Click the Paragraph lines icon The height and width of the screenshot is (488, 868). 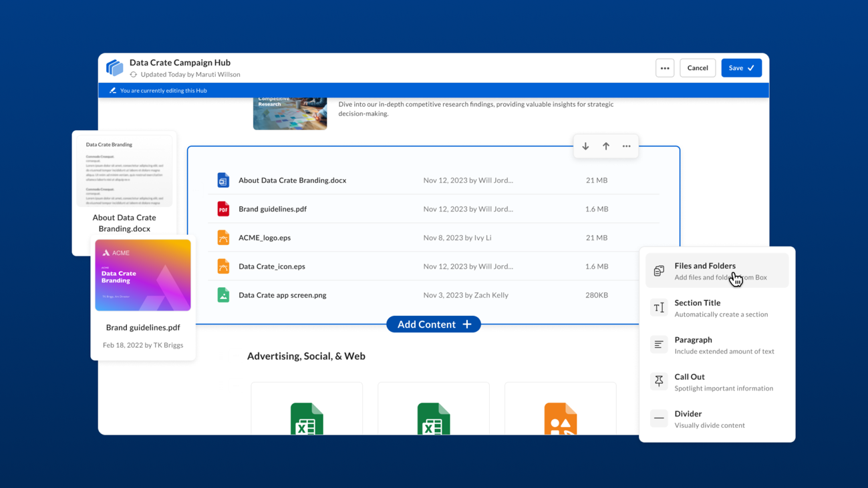pos(659,344)
